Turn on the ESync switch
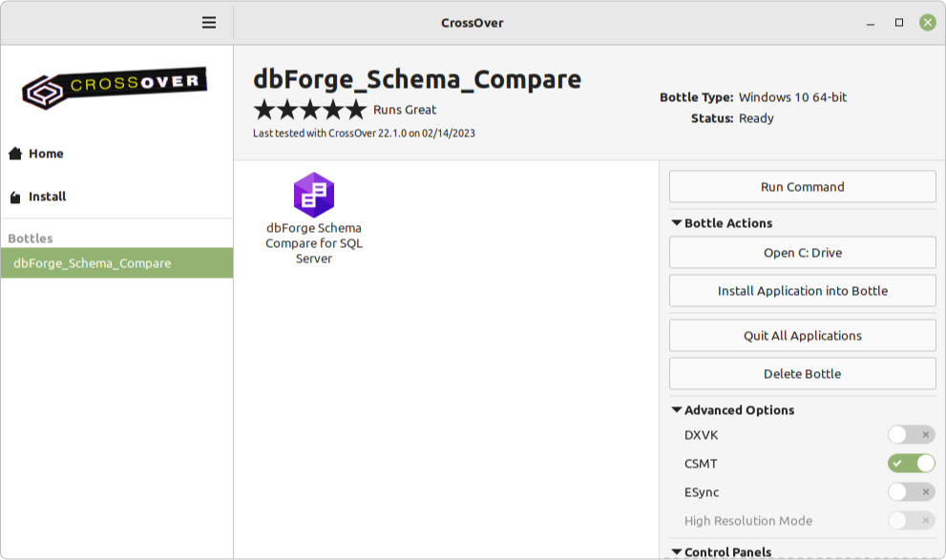Viewport: 946px width, 560px height. 911,492
